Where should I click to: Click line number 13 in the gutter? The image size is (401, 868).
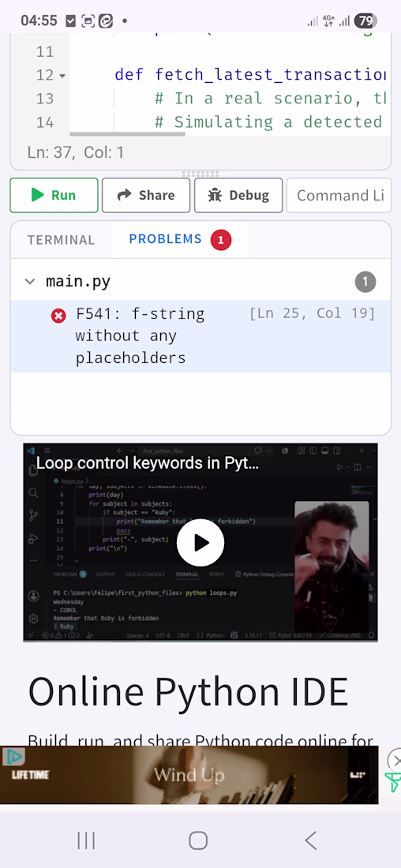point(45,99)
